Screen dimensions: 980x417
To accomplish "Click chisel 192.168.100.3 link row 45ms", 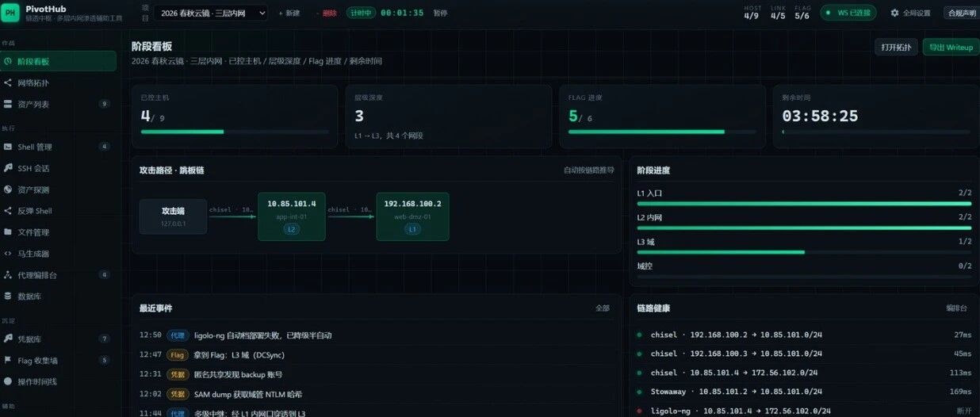I will (x=804, y=354).
